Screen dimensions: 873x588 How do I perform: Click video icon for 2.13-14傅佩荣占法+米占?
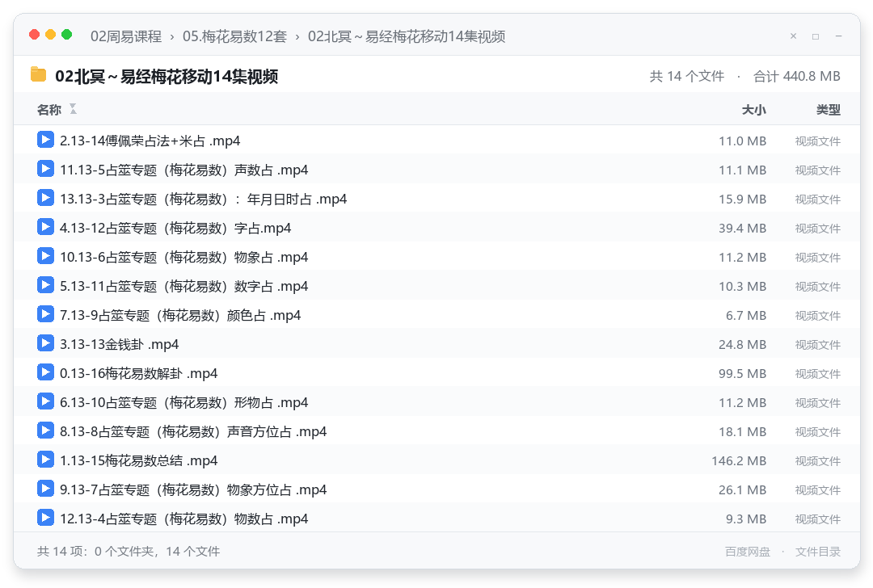45,140
